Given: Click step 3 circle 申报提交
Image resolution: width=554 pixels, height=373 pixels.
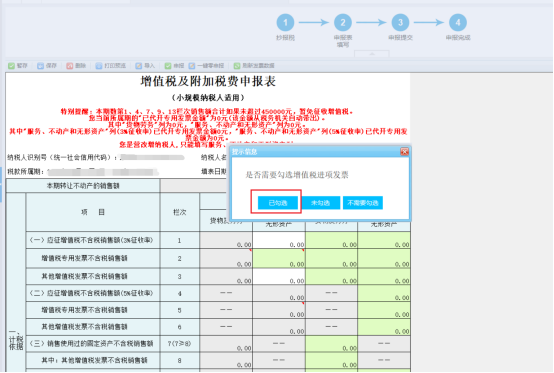Looking at the screenshot, I should [x=400, y=23].
